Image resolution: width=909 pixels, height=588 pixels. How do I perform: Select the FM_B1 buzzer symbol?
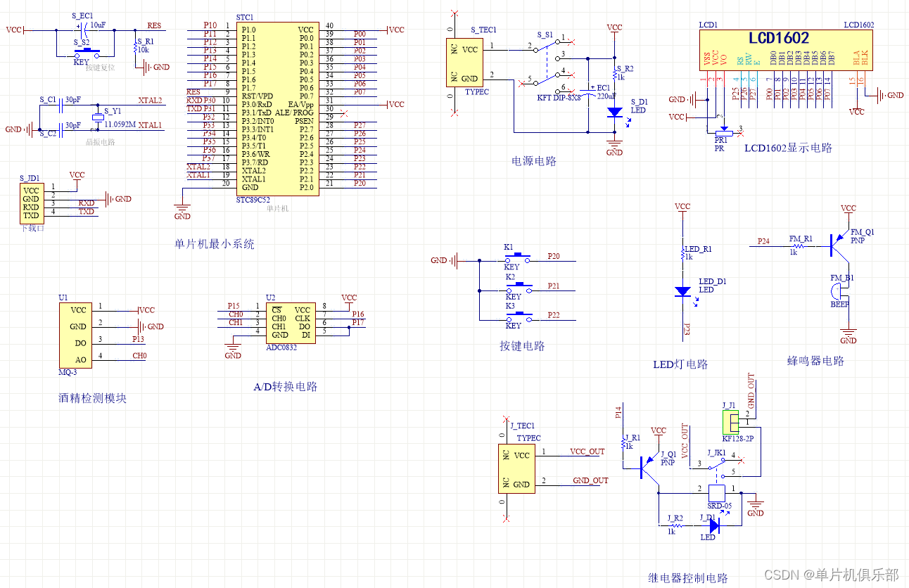(839, 291)
